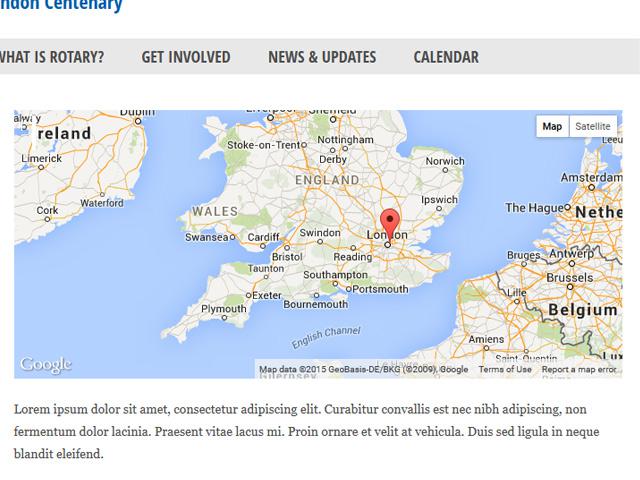
Task: Click the Lorem ipsum paragraph text
Action: (x=307, y=431)
